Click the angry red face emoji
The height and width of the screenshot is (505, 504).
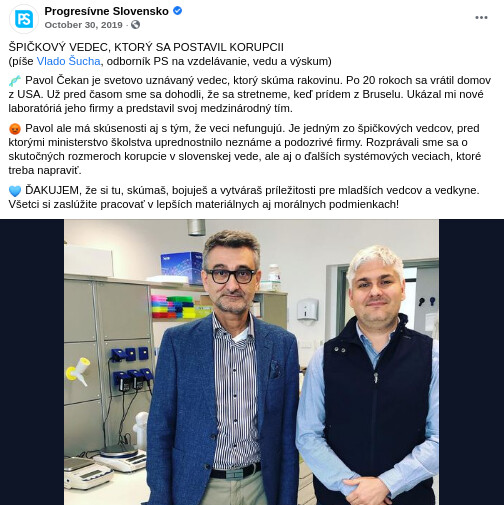click(15, 129)
